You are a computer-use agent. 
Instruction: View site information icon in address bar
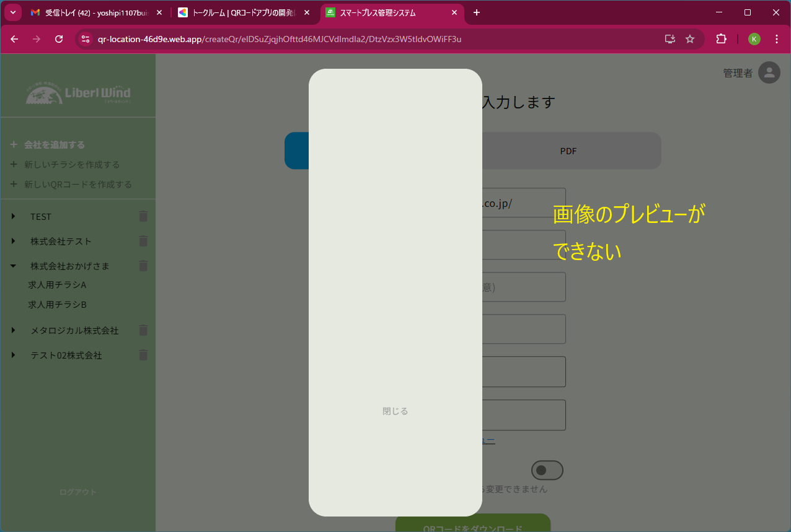86,39
